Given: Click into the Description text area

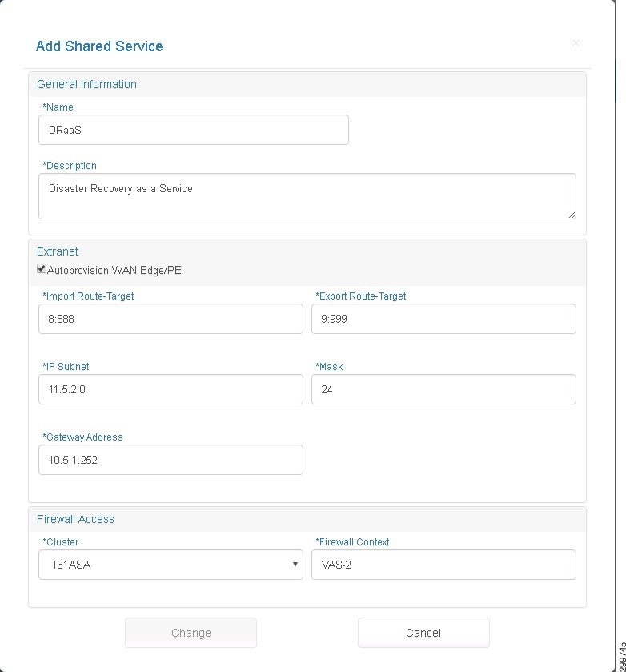Looking at the screenshot, I should [x=307, y=196].
